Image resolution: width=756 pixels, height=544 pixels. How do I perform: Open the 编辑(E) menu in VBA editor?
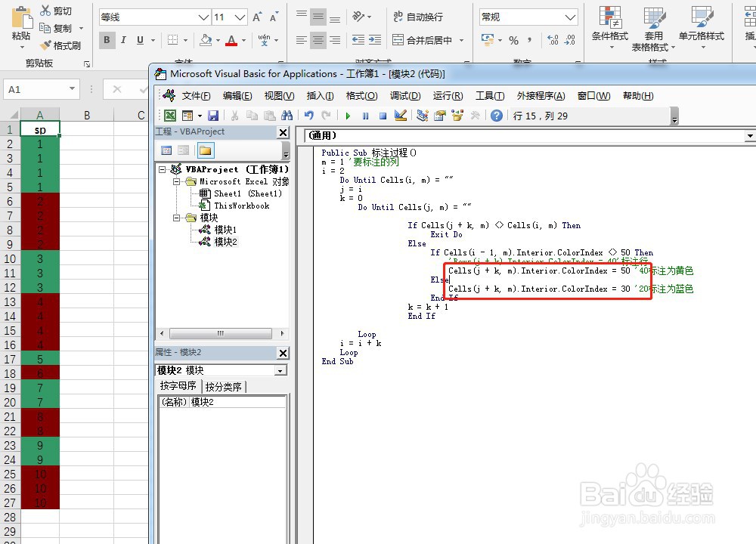point(237,96)
